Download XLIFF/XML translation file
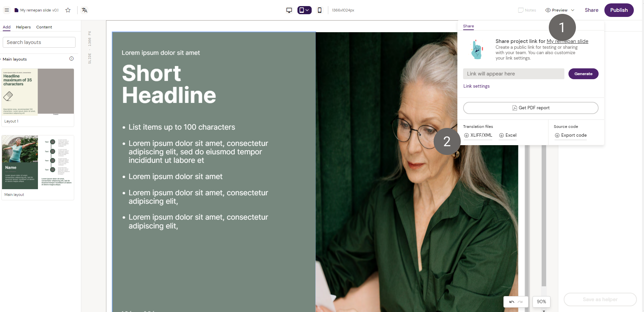Viewport: 644px width, 312px height. click(478, 135)
